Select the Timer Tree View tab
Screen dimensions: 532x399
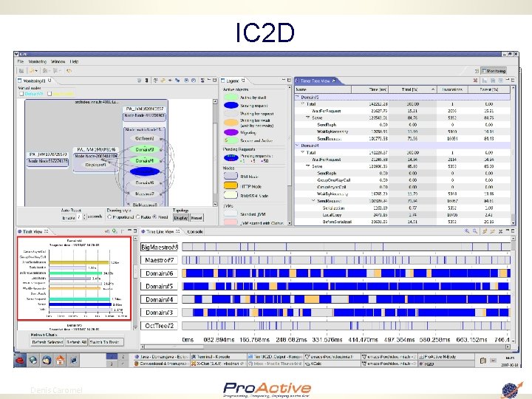pos(316,81)
